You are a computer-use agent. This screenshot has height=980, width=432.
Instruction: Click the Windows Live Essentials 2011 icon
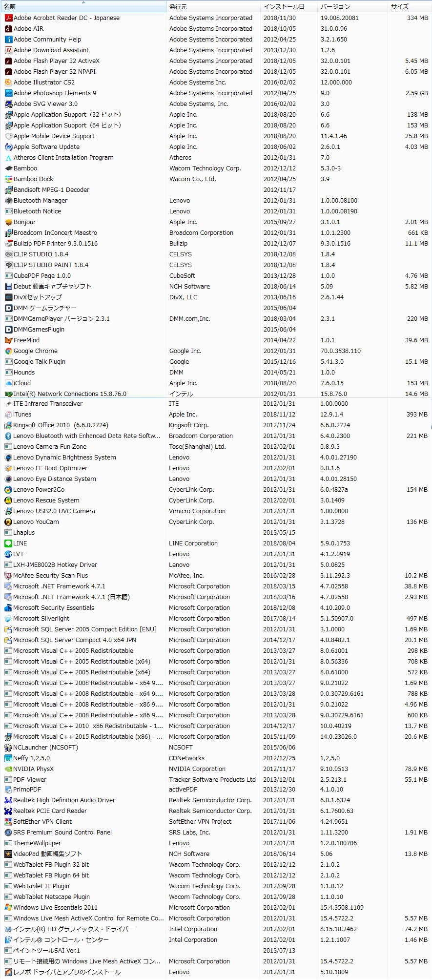click(x=8, y=907)
